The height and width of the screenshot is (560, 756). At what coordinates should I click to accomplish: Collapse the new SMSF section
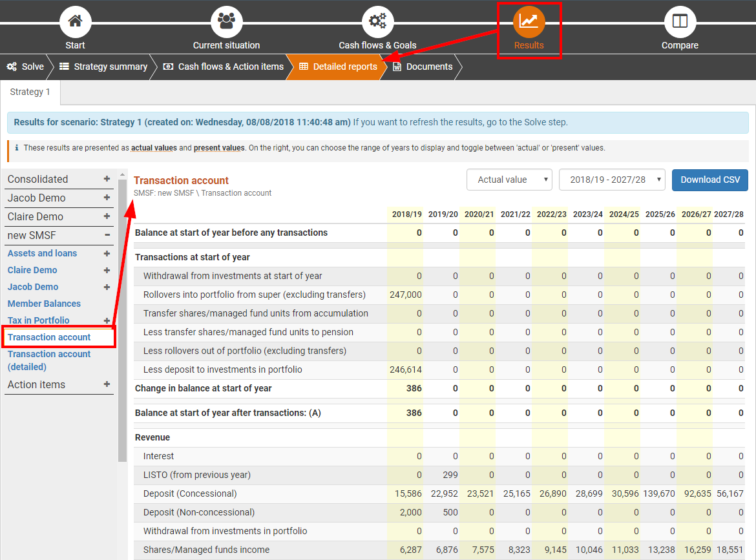click(107, 235)
